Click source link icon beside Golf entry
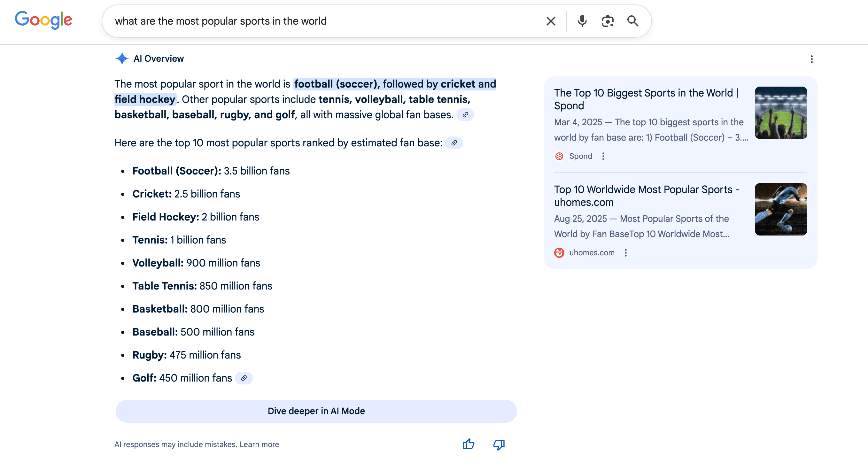 point(244,378)
